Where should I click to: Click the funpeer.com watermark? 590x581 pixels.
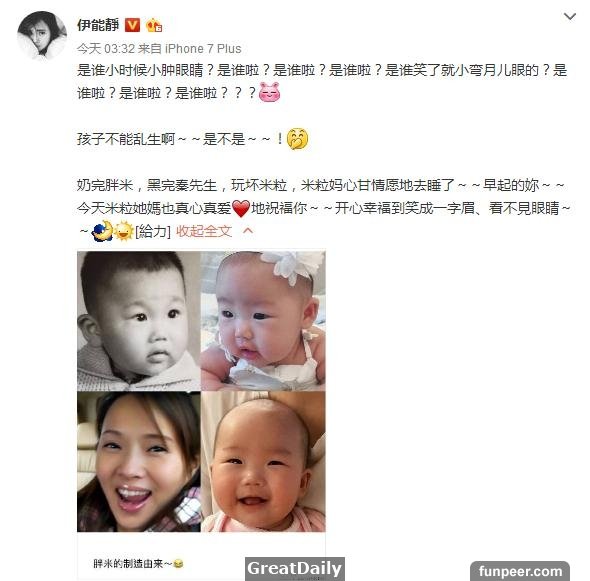coord(520,571)
